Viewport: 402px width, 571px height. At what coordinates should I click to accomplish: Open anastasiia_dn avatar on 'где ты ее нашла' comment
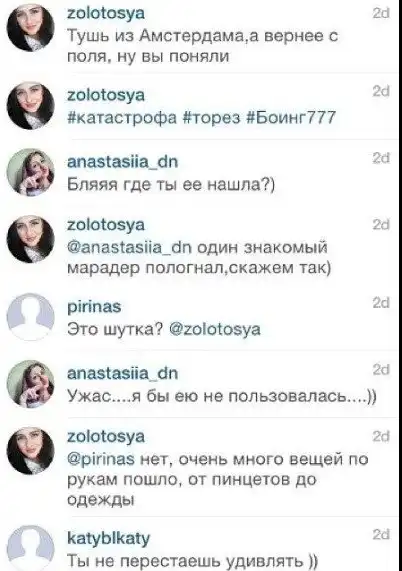[31, 172]
